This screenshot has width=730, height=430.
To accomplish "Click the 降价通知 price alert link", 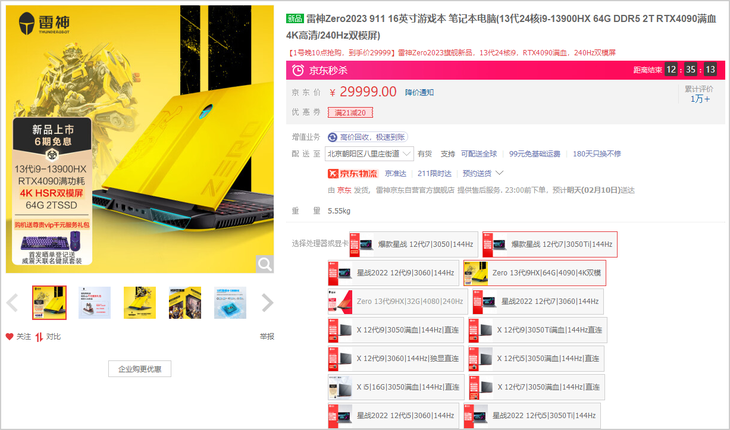I will tap(419, 93).
